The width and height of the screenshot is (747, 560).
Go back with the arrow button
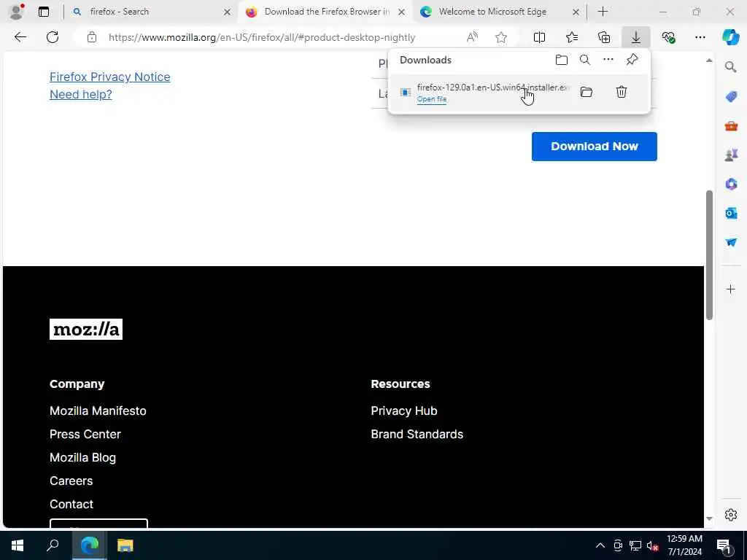coord(20,37)
